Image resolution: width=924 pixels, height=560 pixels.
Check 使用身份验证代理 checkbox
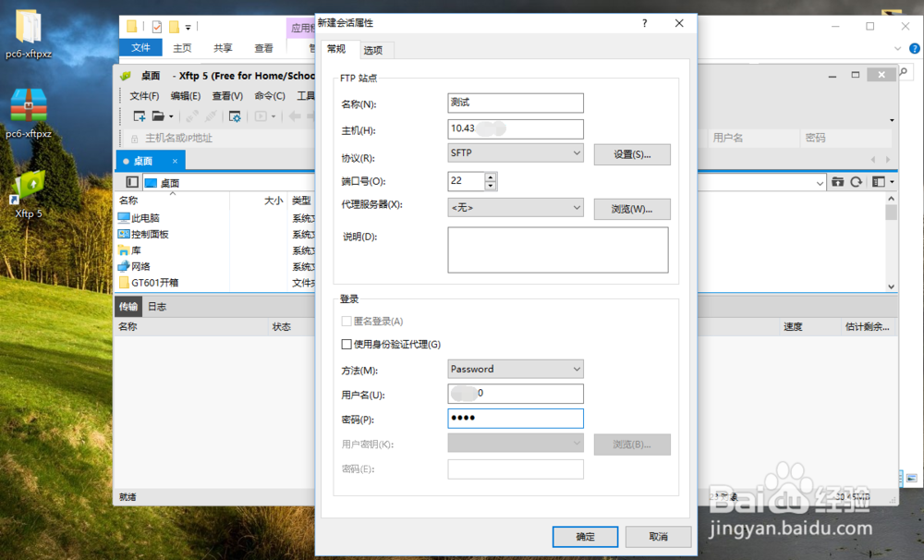pyautogui.click(x=346, y=345)
